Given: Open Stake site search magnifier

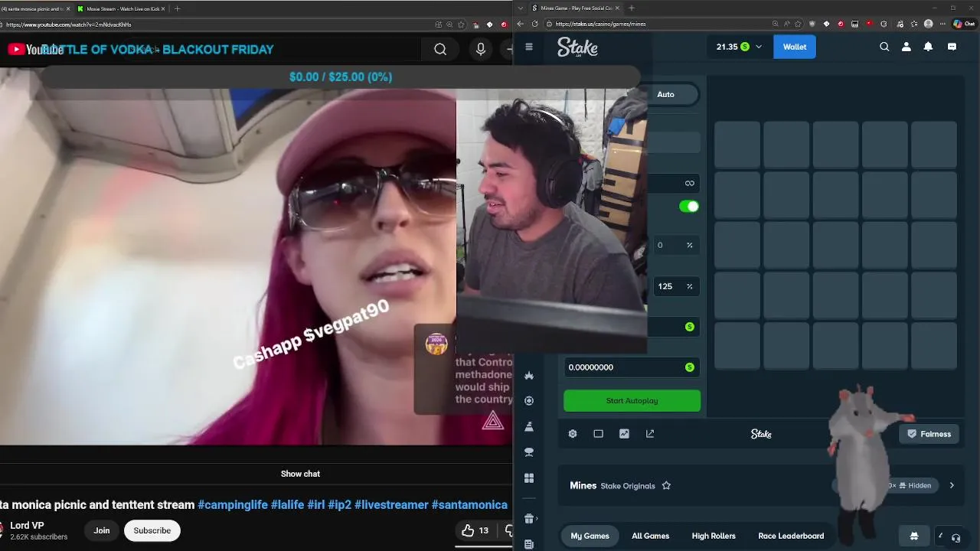Looking at the screenshot, I should [884, 47].
